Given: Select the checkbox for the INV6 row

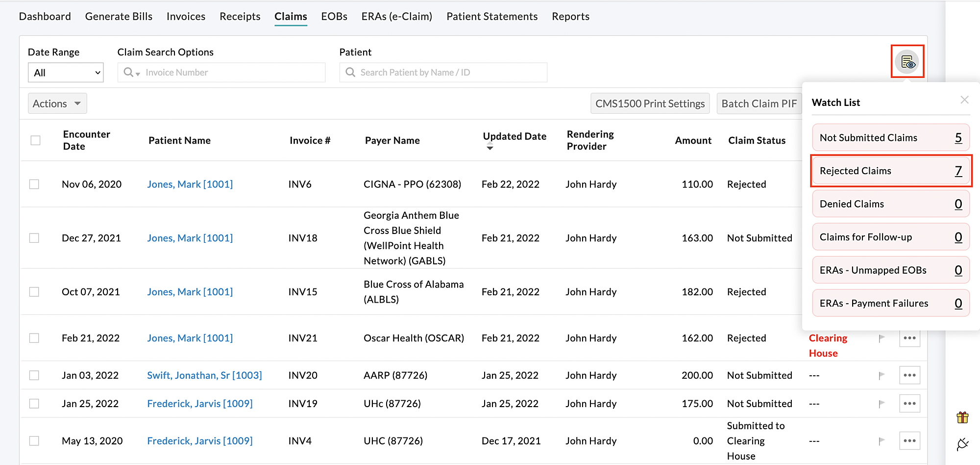Looking at the screenshot, I should coord(34,184).
